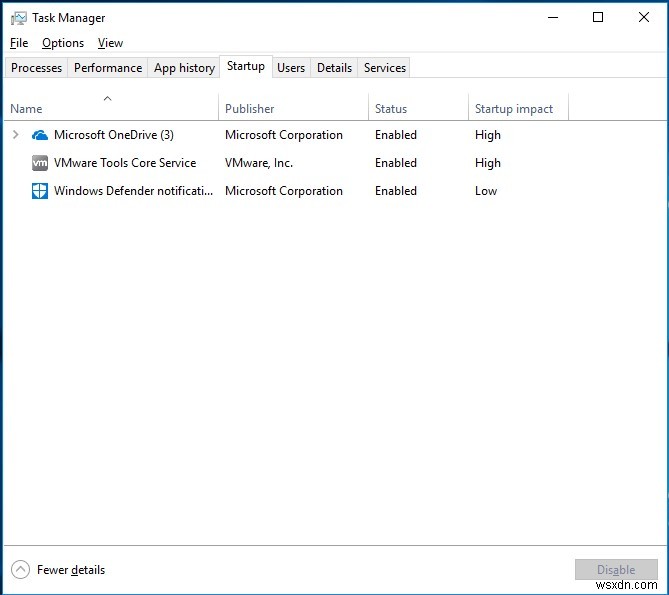The image size is (669, 595).
Task: Click the Disable button
Action: point(616,569)
